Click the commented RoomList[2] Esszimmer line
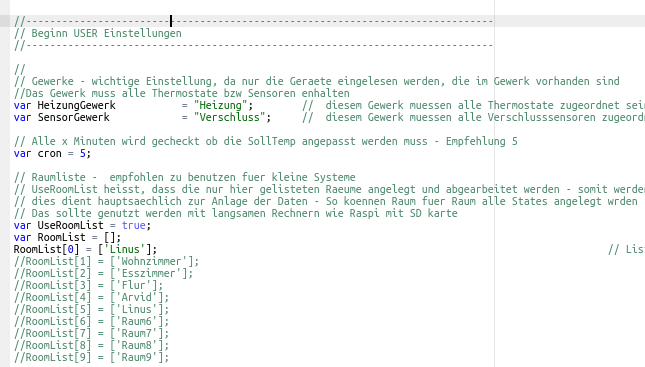Viewport: 645px width, 367px height. pyautogui.click(x=103, y=273)
